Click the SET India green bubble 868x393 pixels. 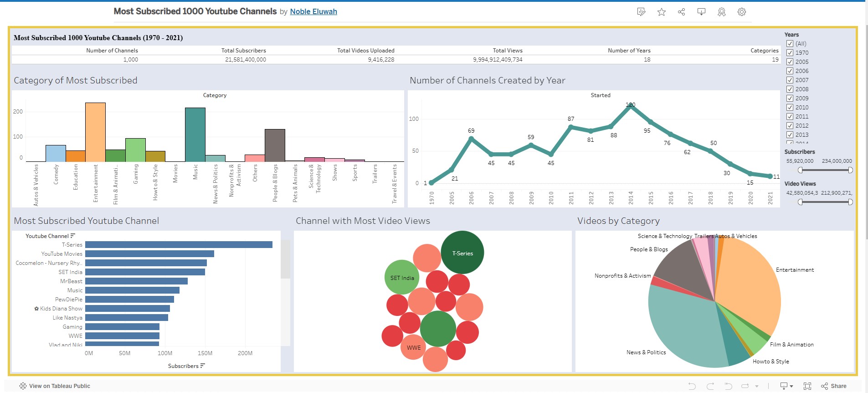(402, 277)
